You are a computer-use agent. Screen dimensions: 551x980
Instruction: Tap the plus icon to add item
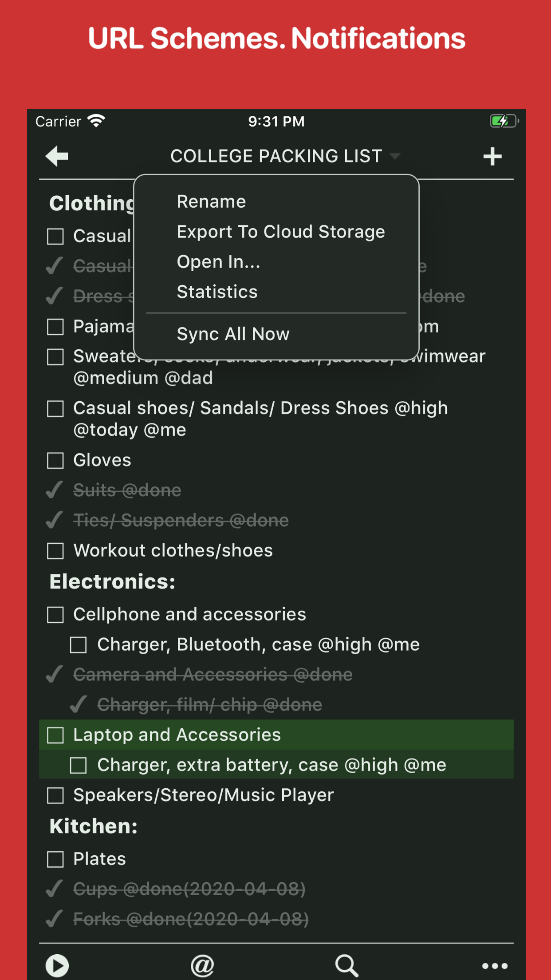pyautogui.click(x=492, y=156)
